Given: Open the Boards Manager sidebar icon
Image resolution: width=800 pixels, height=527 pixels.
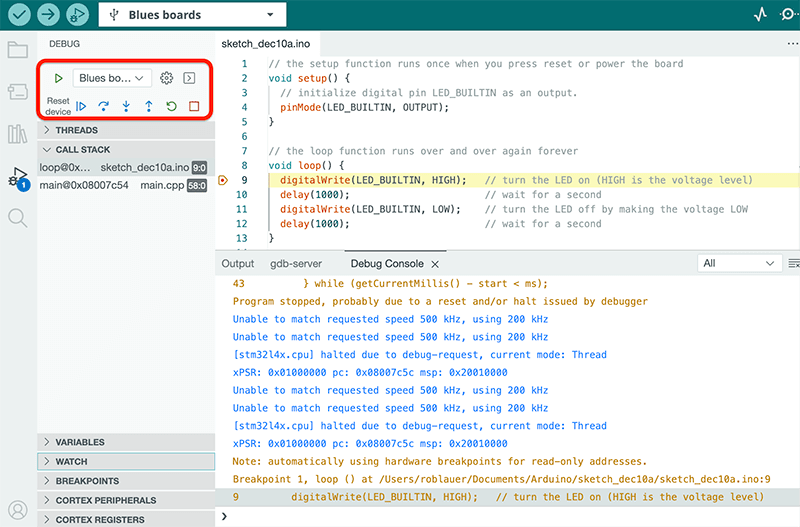Looking at the screenshot, I should (x=18, y=92).
